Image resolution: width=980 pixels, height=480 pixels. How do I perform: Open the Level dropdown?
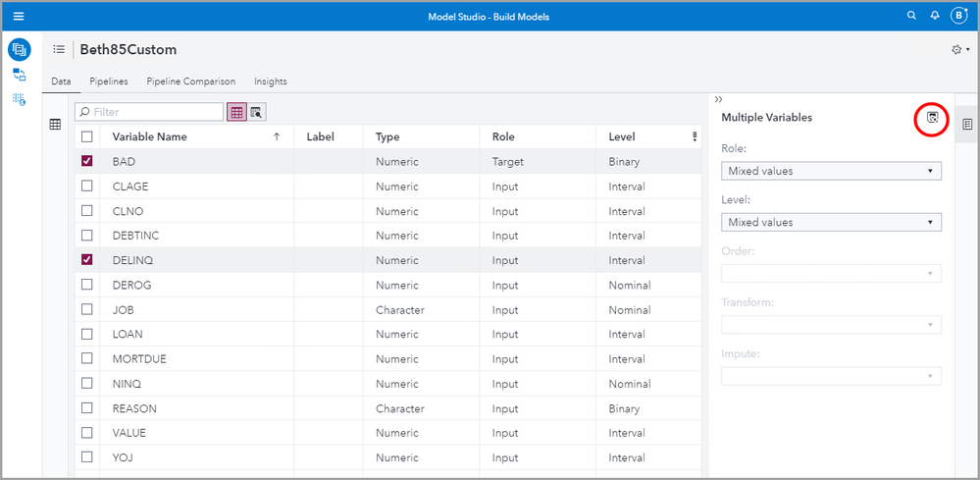pos(831,223)
